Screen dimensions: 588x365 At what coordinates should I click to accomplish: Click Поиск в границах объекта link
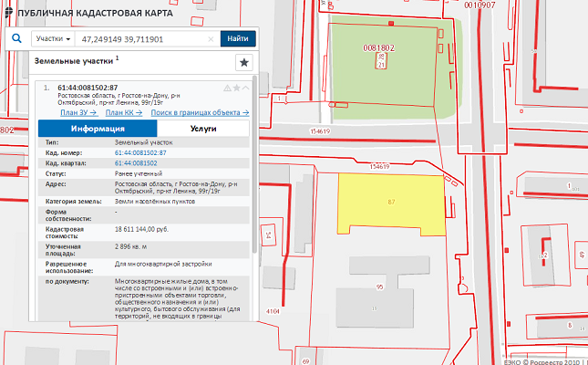coord(201,113)
